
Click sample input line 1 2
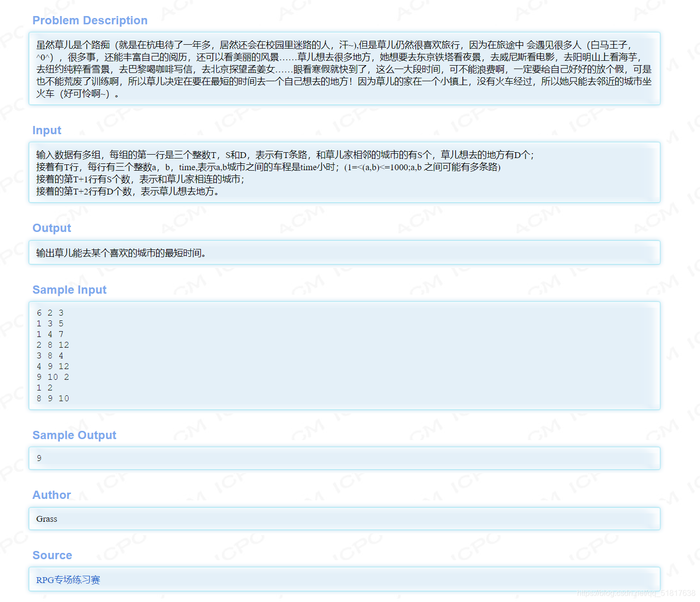tap(45, 388)
